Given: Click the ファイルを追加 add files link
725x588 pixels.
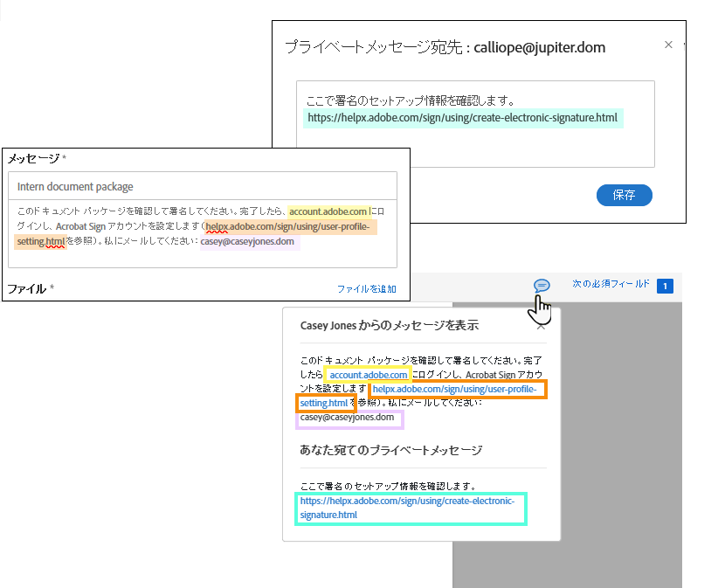Looking at the screenshot, I should click(x=367, y=289).
